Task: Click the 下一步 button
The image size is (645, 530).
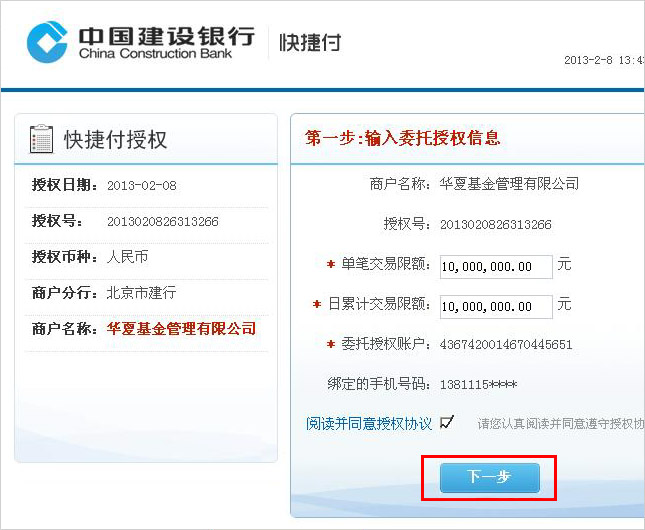Action: 490,477
